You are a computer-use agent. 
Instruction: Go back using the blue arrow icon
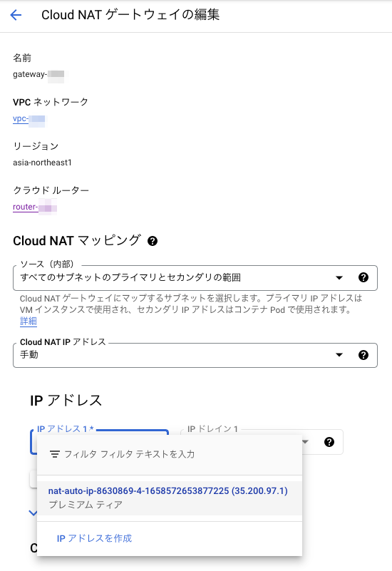[x=16, y=15]
